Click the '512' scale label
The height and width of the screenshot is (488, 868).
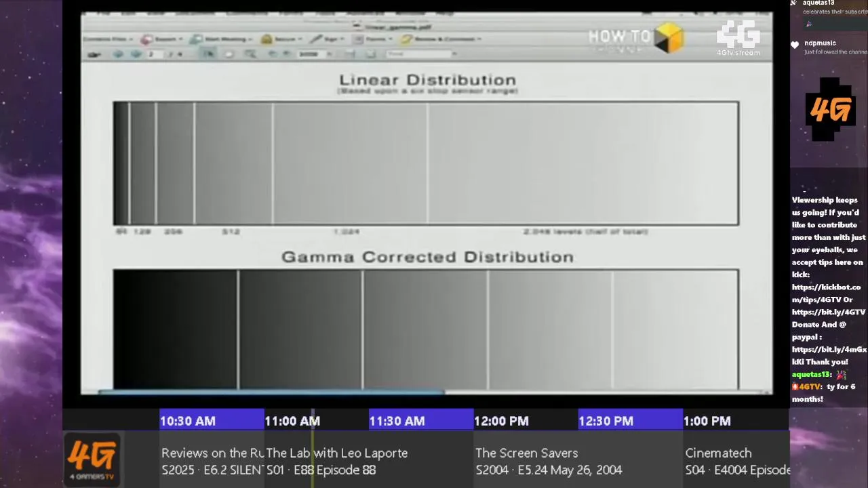(231, 232)
